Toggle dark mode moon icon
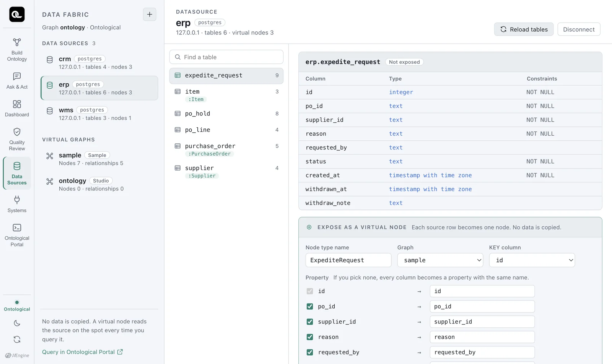This screenshot has width=612, height=364. (17, 323)
